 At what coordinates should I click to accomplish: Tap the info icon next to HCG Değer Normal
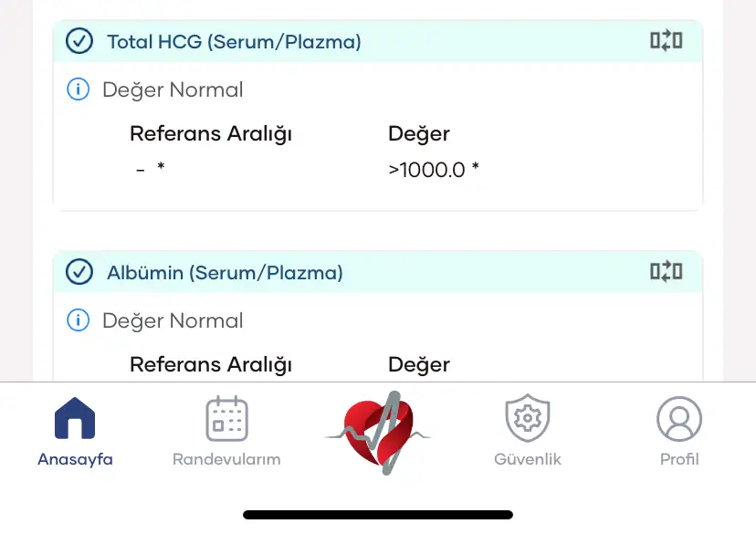coord(79,89)
